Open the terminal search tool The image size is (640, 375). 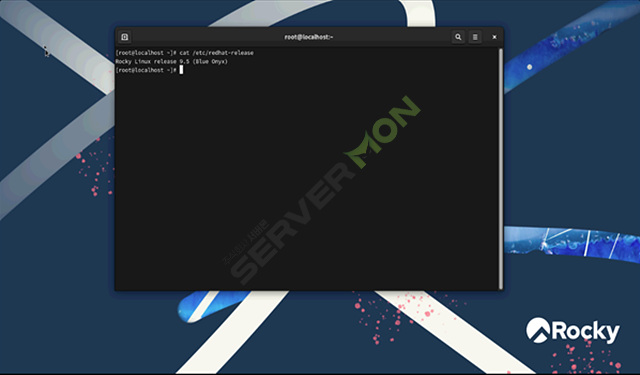pyautogui.click(x=458, y=37)
